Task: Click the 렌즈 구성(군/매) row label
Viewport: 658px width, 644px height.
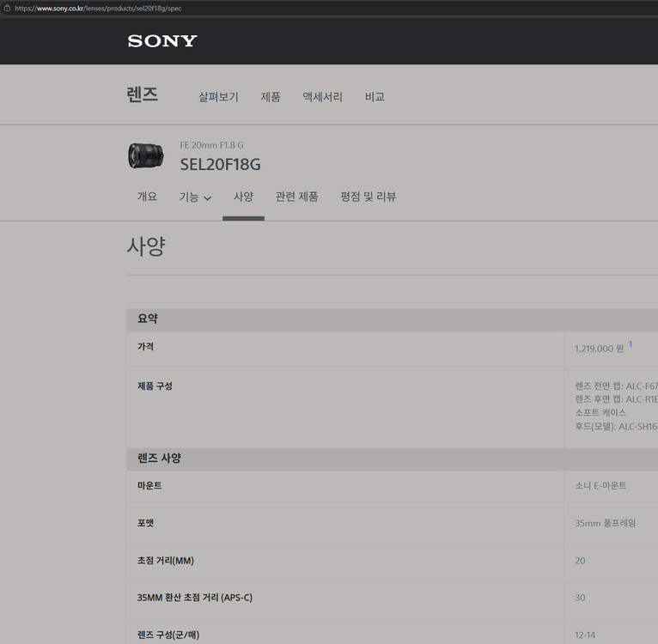Action: (x=168, y=635)
